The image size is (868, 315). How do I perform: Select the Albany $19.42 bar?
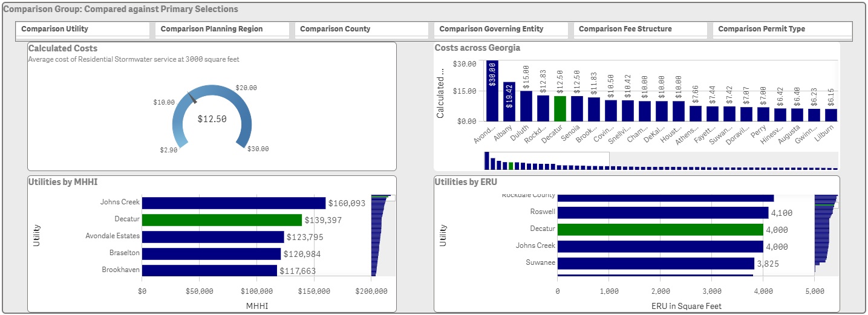(x=509, y=102)
